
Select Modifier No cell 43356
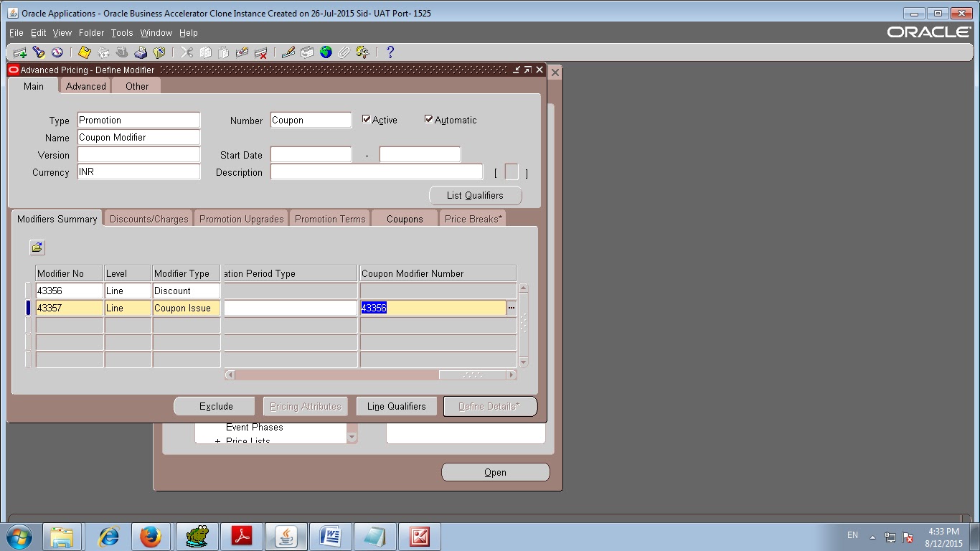click(x=70, y=291)
